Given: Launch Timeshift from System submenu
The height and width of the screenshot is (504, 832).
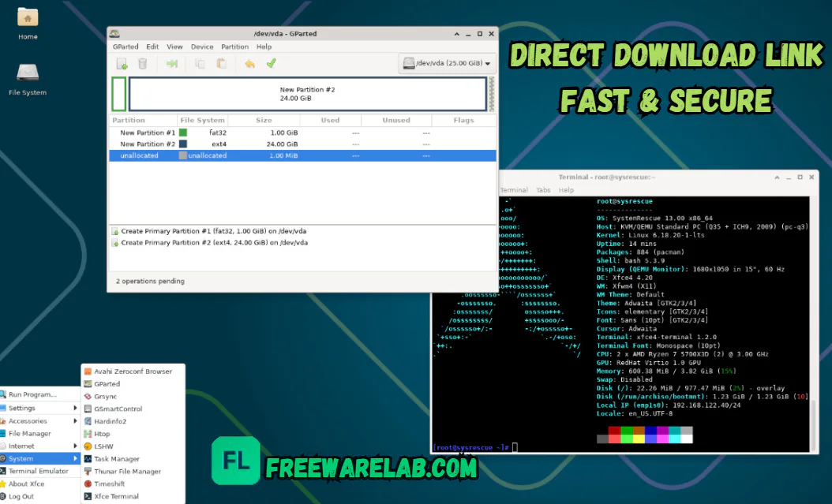Looking at the screenshot, I should click(x=133, y=483).
